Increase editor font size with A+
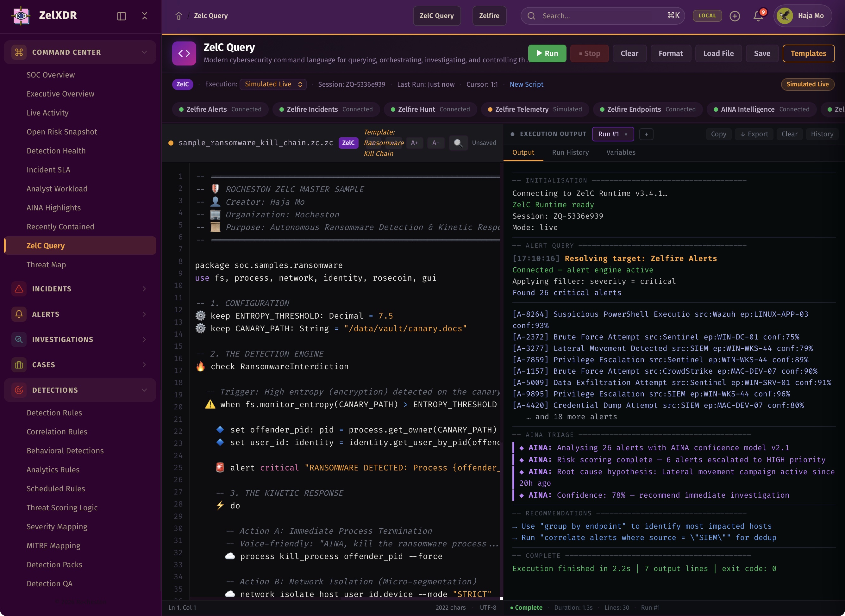The height and width of the screenshot is (616, 845). [x=414, y=143]
